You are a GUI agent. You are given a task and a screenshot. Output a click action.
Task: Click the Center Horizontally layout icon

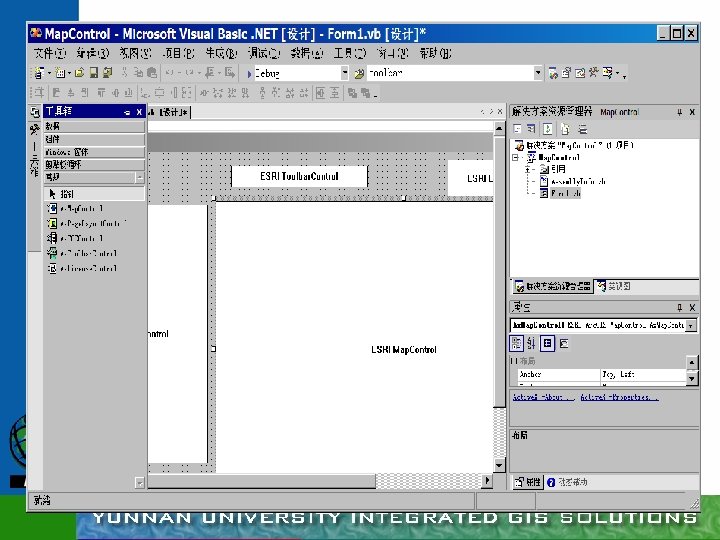(321, 93)
